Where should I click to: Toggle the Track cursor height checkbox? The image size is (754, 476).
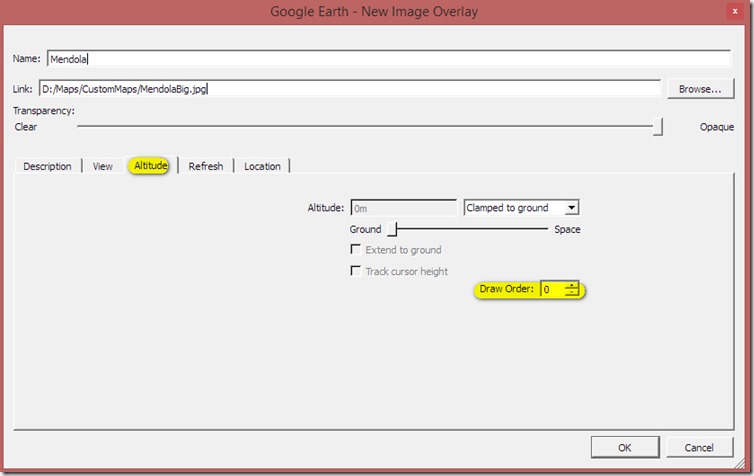(x=356, y=271)
